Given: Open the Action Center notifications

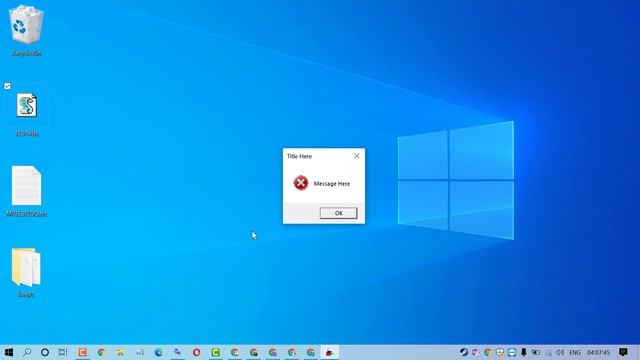Looking at the screenshot, I should (623, 352).
